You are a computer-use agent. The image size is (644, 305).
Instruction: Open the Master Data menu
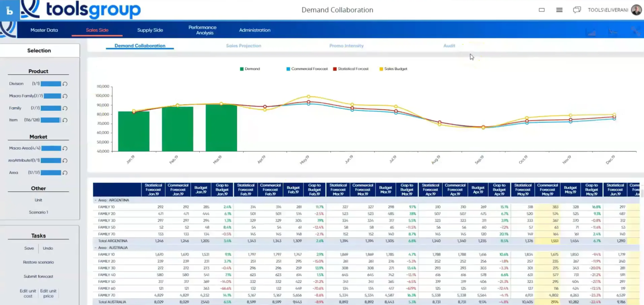tap(44, 30)
